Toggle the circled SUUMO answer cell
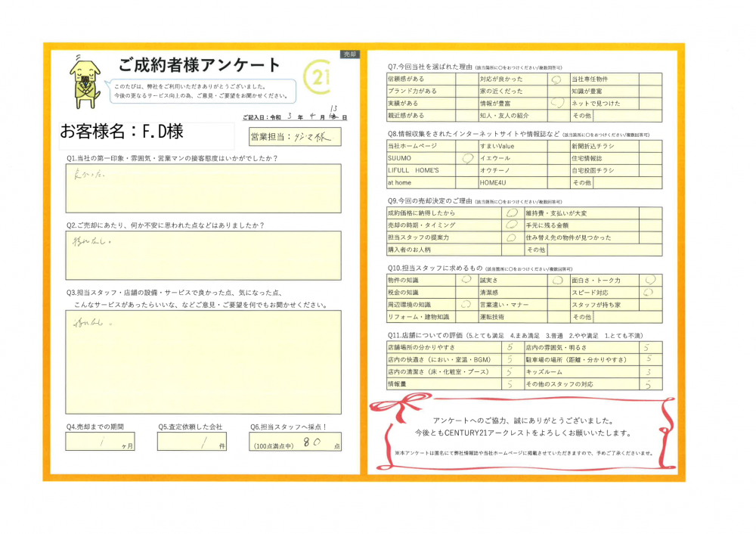Image resolution: width=756 pixels, height=534 pixels. [x=466, y=158]
